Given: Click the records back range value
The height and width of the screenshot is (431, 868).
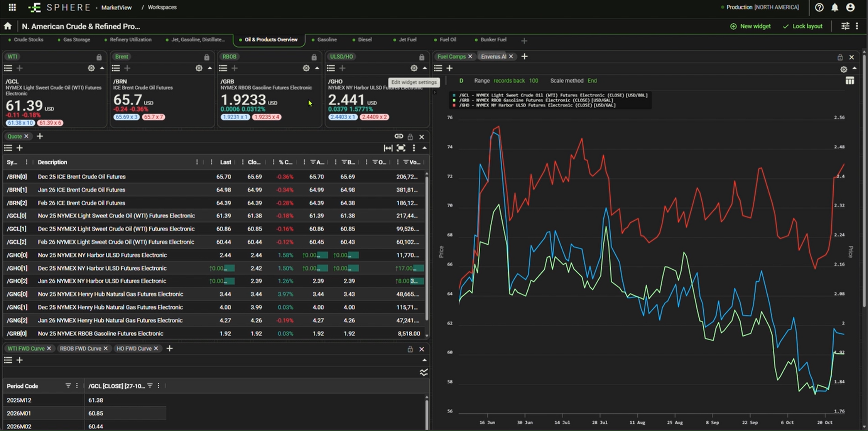Looking at the screenshot, I should pyautogui.click(x=533, y=81).
